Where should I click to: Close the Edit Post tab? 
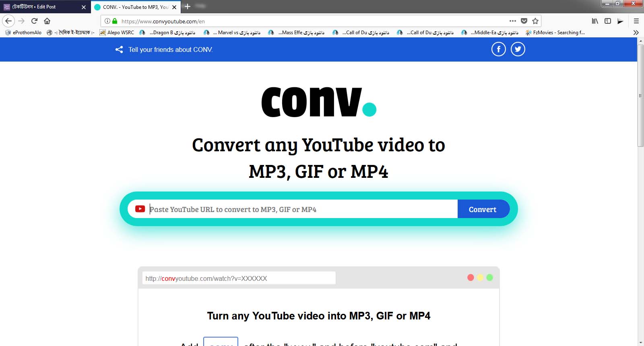84,7
